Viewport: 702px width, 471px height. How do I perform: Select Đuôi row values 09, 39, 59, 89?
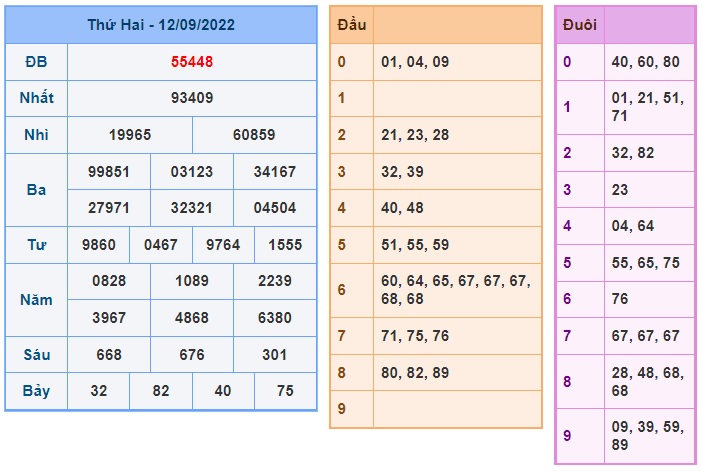[648, 436]
